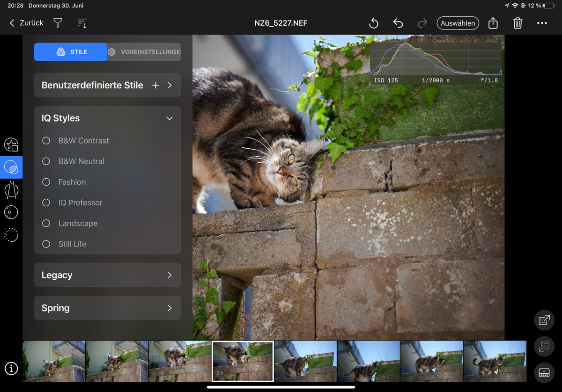This screenshot has height=392, width=562.
Task: Open the share export icon
Action: pos(493,23)
